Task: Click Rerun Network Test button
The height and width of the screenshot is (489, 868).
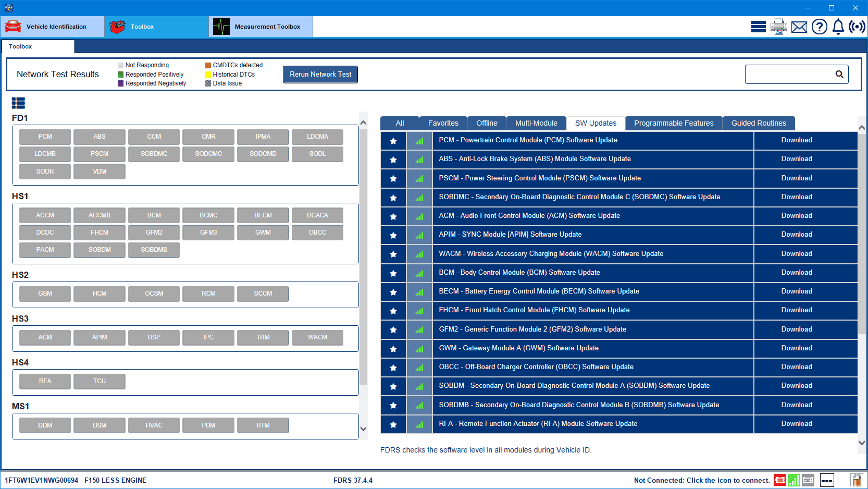Action: pyautogui.click(x=320, y=75)
